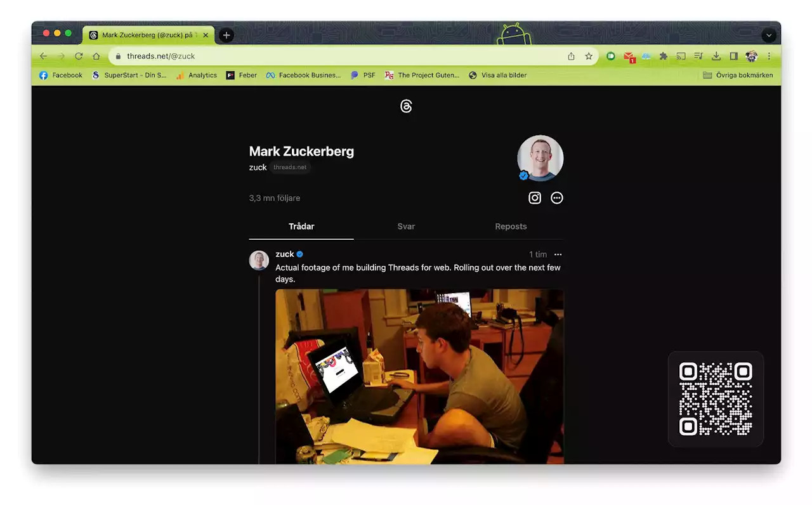Open the post's three-dot menu
812x505 pixels.
coord(558,254)
